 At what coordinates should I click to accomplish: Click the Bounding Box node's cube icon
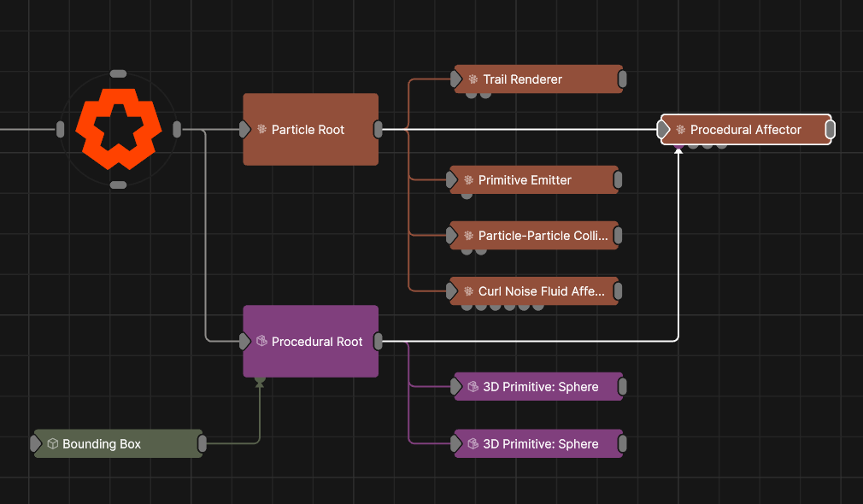tap(52, 444)
